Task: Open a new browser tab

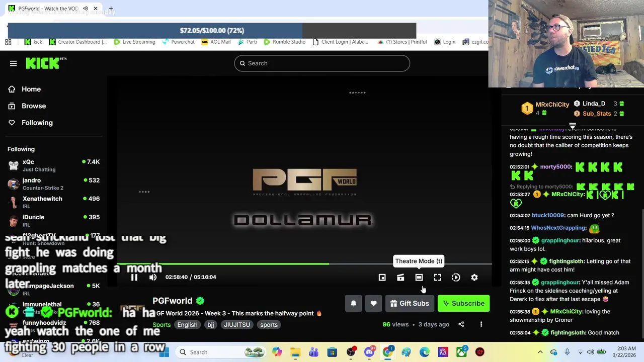Action: [x=111, y=9]
